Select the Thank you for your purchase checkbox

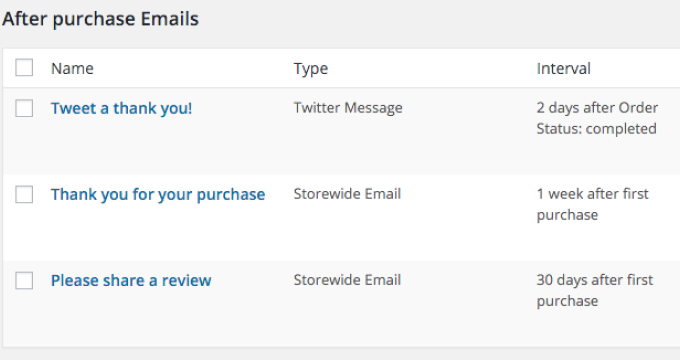coord(24,194)
